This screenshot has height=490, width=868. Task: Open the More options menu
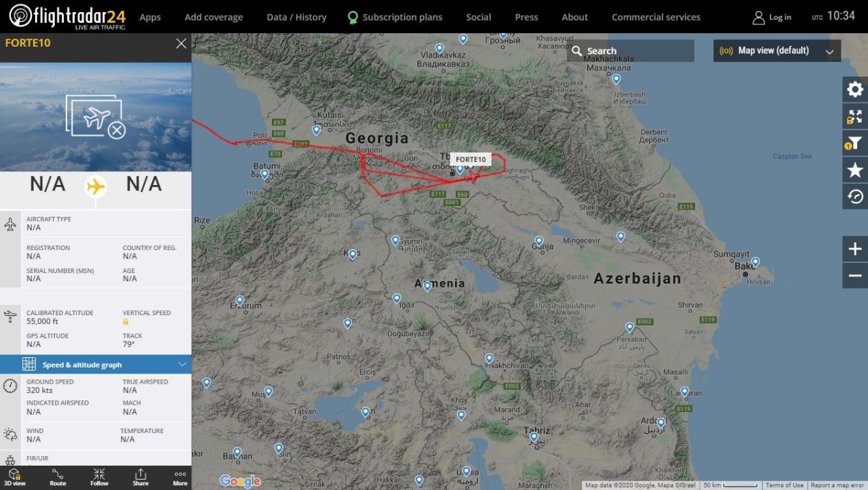coord(180,477)
